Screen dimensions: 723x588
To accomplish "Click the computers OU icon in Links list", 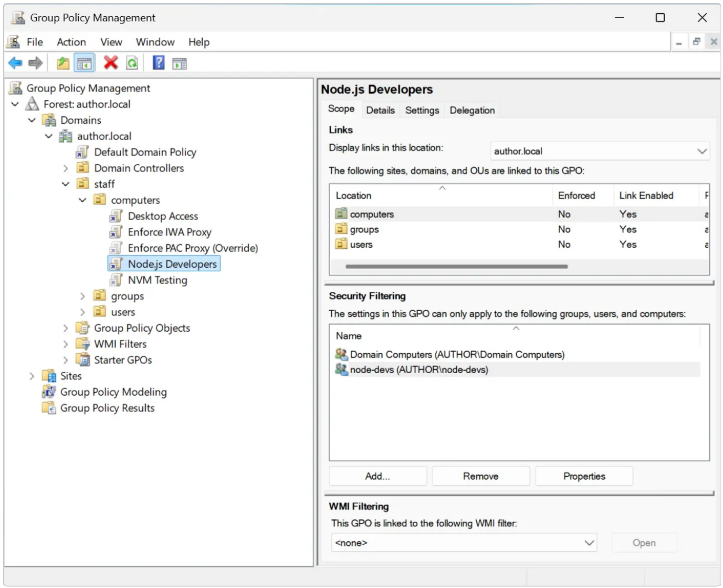I will pyautogui.click(x=342, y=214).
